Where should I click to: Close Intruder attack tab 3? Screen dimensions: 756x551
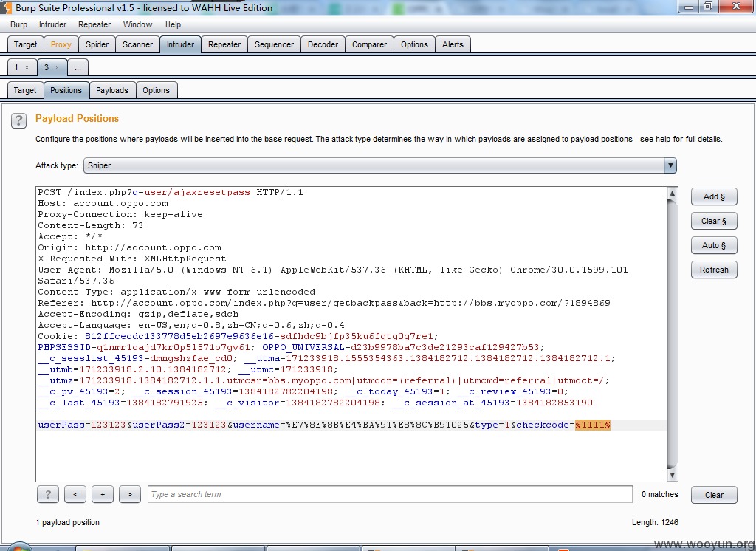point(57,67)
